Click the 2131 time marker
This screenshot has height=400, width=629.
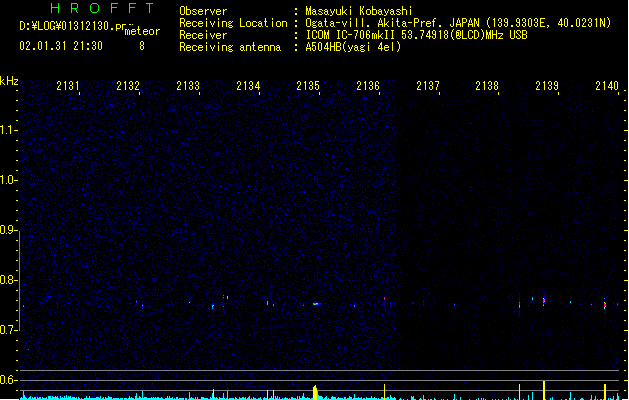tap(67, 86)
